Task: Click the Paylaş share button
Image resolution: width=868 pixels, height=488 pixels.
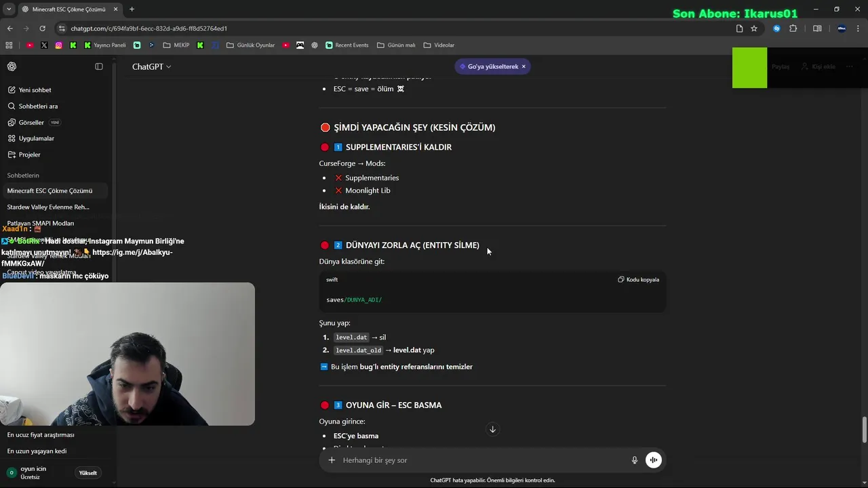Action: tap(781, 66)
